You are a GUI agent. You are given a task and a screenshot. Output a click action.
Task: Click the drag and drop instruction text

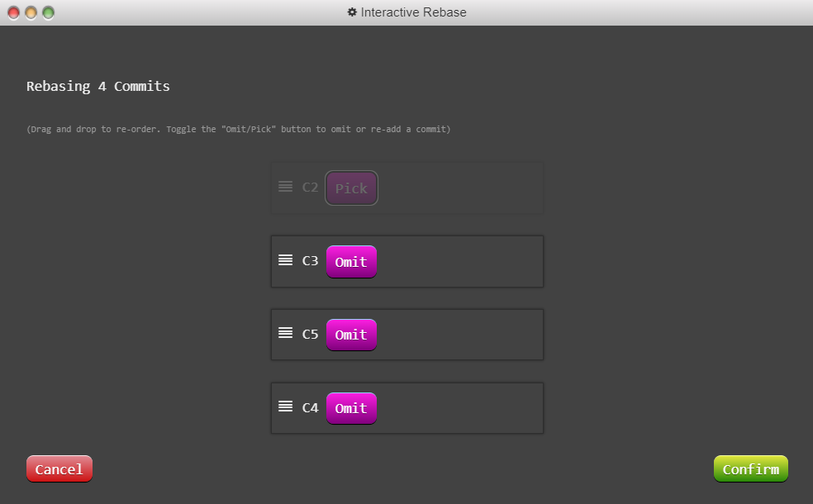239,129
